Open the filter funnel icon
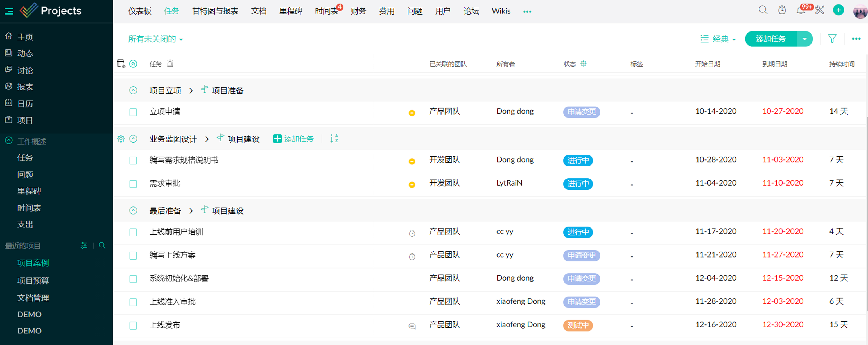 tap(832, 39)
